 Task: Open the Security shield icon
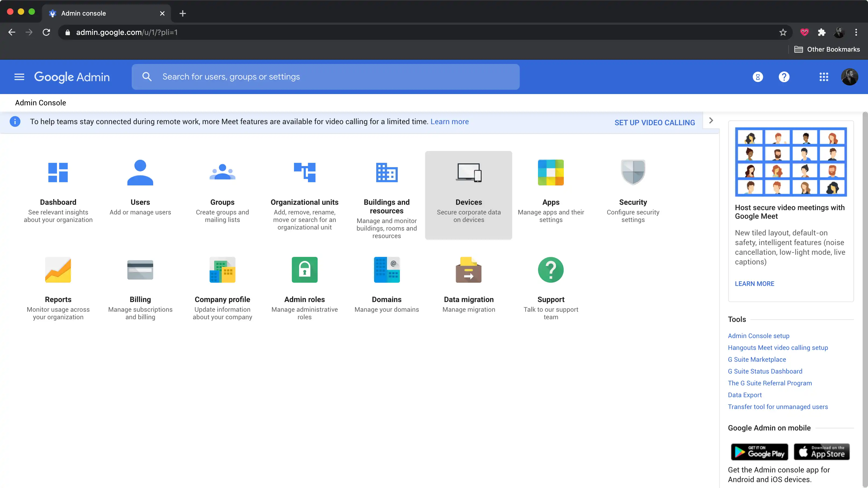pyautogui.click(x=633, y=173)
